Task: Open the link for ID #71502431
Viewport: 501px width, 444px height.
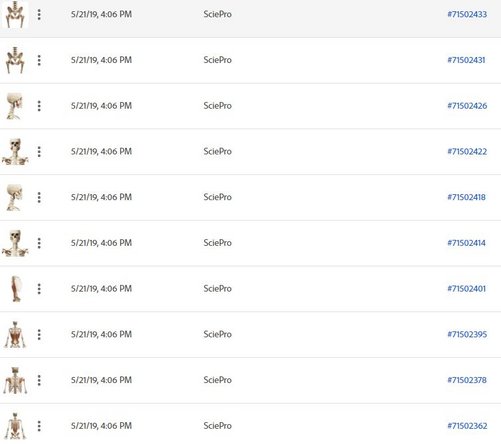Action: click(x=466, y=60)
